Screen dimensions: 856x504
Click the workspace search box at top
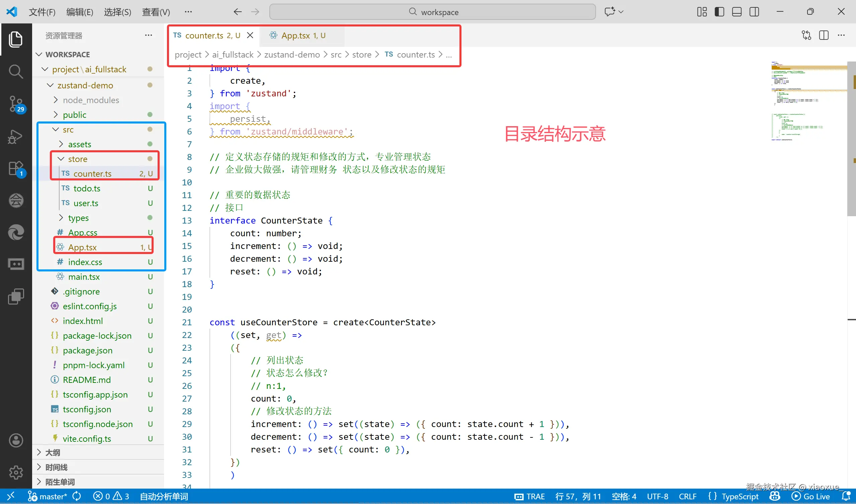(x=433, y=12)
